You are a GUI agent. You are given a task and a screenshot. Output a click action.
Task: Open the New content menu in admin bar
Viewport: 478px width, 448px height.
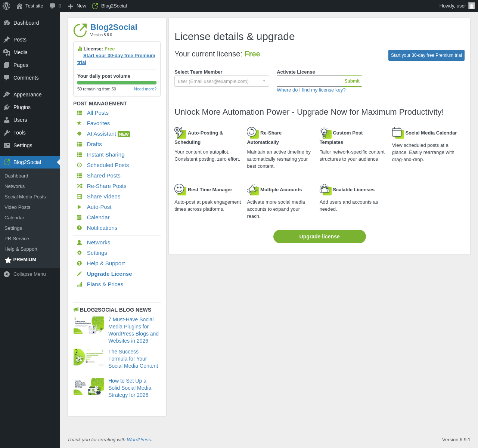click(77, 6)
